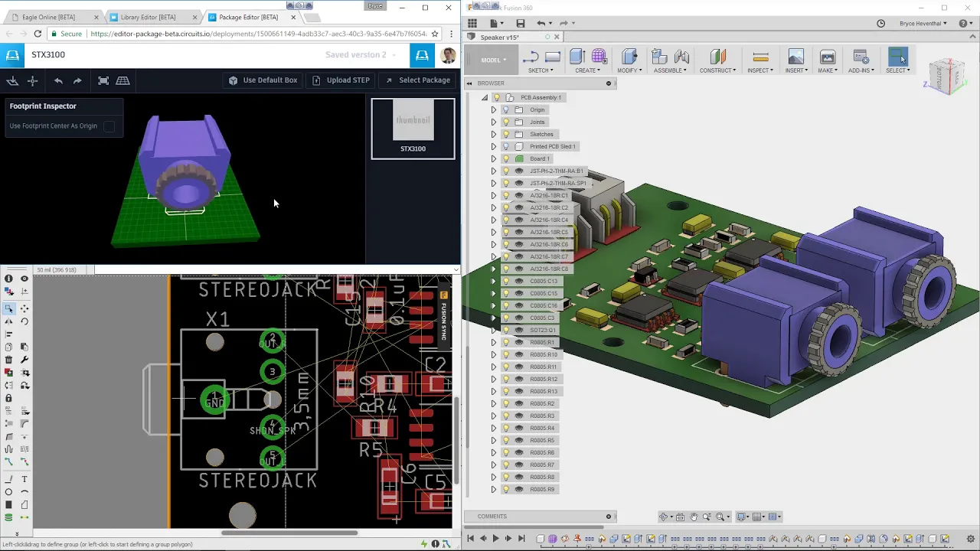Collapse the PCB Assembly:1 tree node
This screenshot has width=980, height=551.
tap(485, 97)
